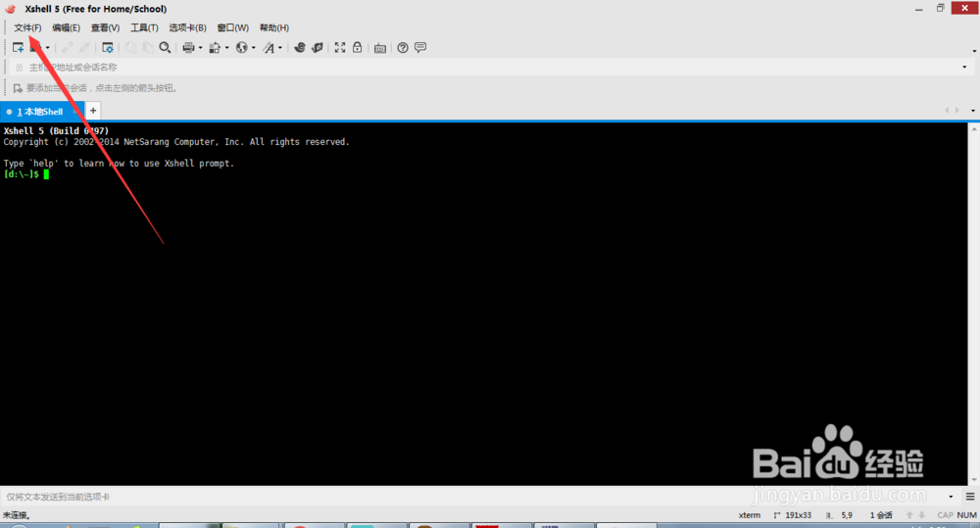Click status bar upload up-arrow icon
Viewport: 980px width, 528px height.
909,515
